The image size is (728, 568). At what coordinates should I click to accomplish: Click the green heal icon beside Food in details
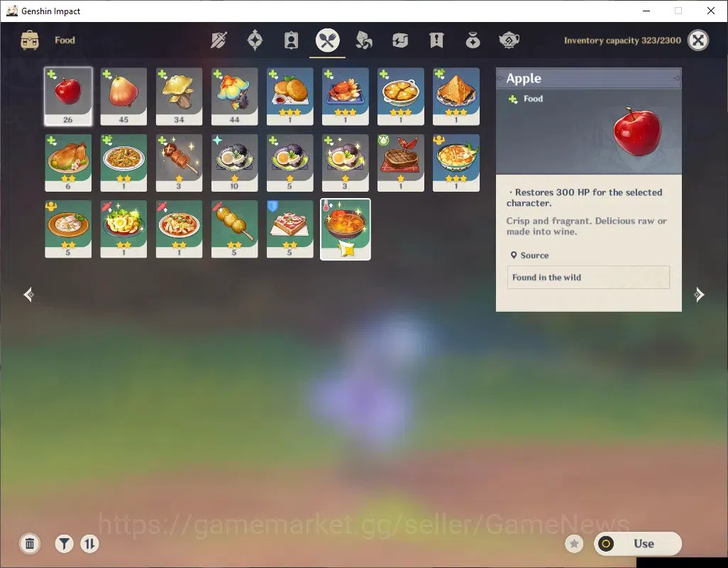(513, 99)
